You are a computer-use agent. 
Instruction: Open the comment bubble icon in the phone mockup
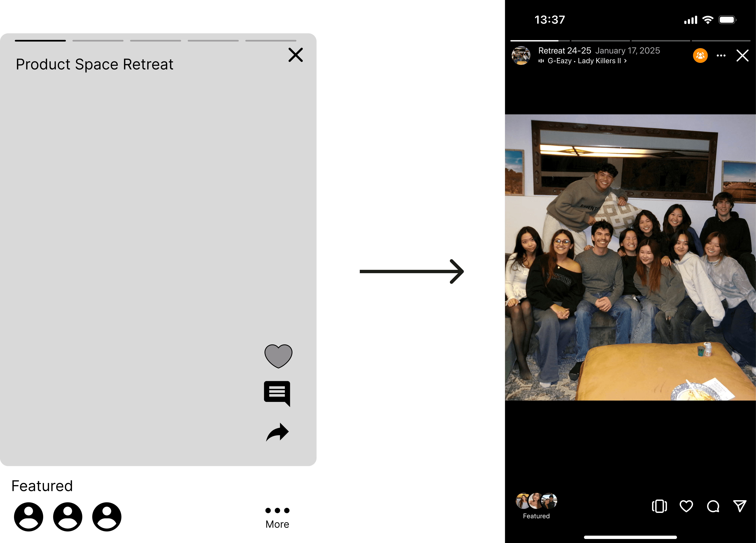tap(713, 506)
